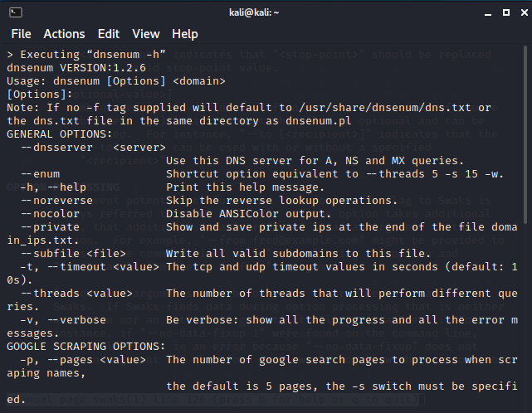Click the --enum option text

41,173
